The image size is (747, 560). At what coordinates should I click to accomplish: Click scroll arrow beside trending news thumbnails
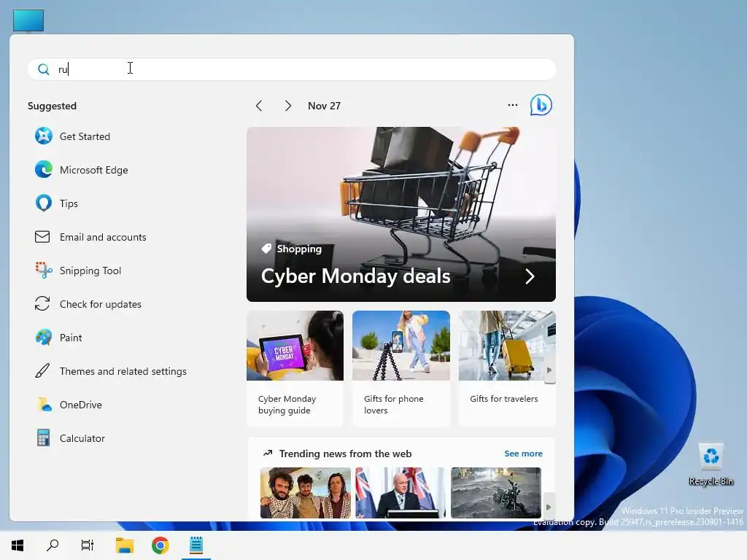coord(549,507)
